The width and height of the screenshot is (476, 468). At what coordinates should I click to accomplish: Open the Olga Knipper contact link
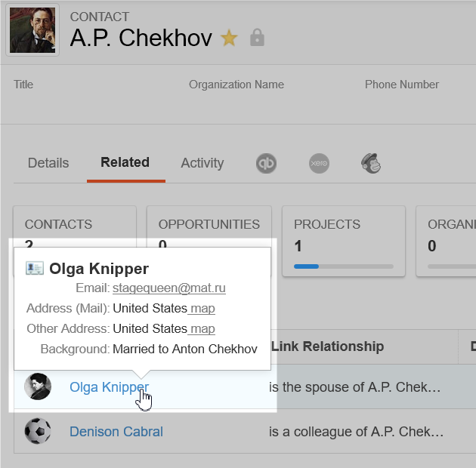[x=110, y=387]
